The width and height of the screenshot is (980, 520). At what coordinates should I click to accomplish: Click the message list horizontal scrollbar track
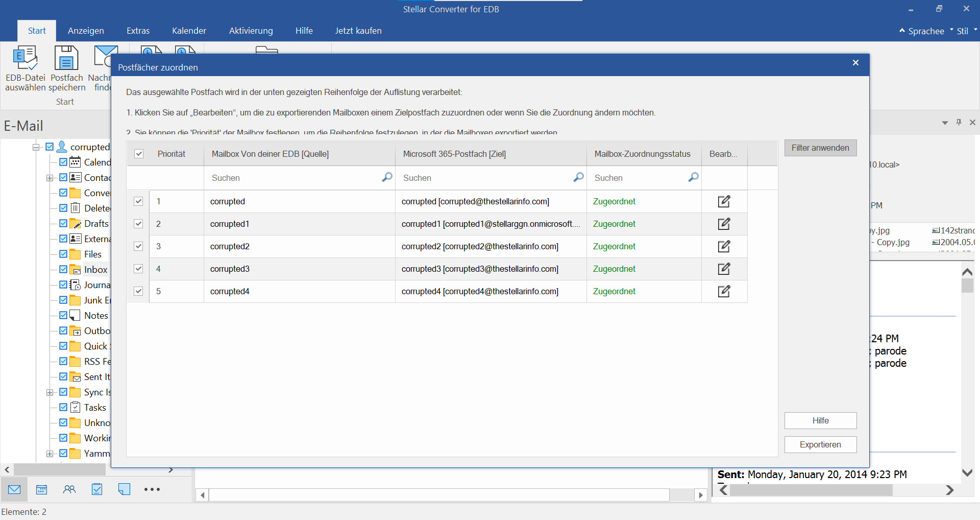click(439, 494)
